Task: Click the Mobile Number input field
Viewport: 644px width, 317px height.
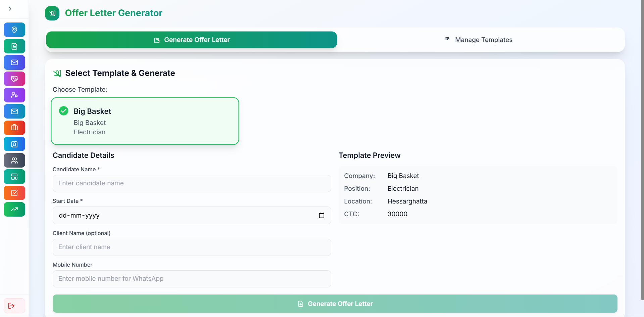Action: point(192,279)
